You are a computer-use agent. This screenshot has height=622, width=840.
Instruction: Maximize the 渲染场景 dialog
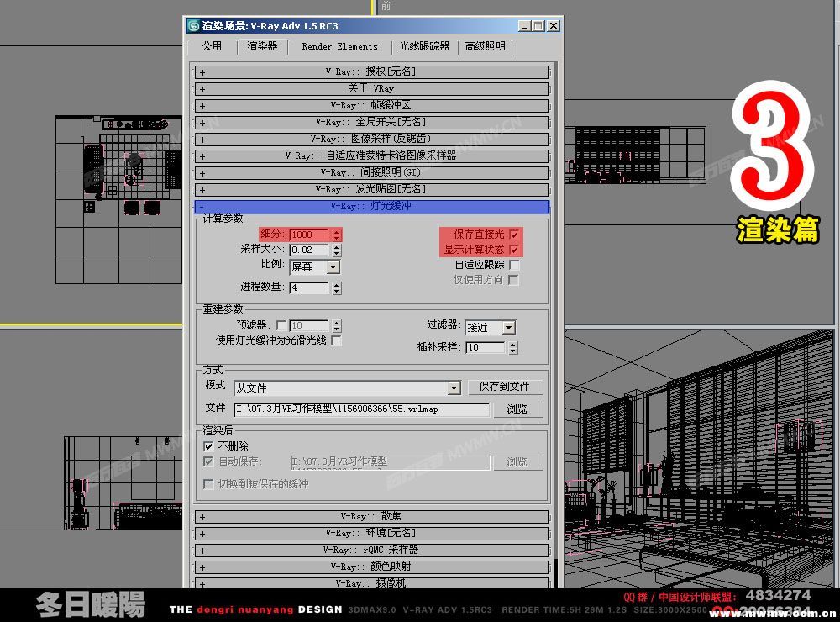pos(538,26)
